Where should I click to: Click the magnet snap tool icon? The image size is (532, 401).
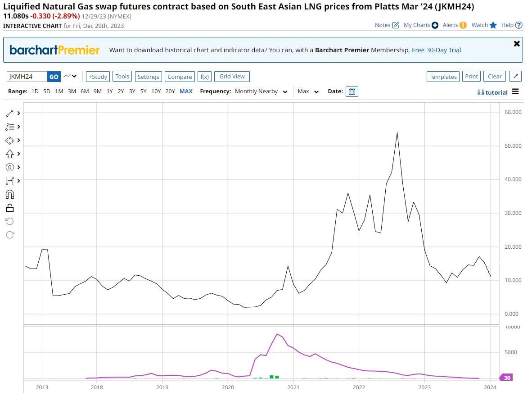coord(10,194)
